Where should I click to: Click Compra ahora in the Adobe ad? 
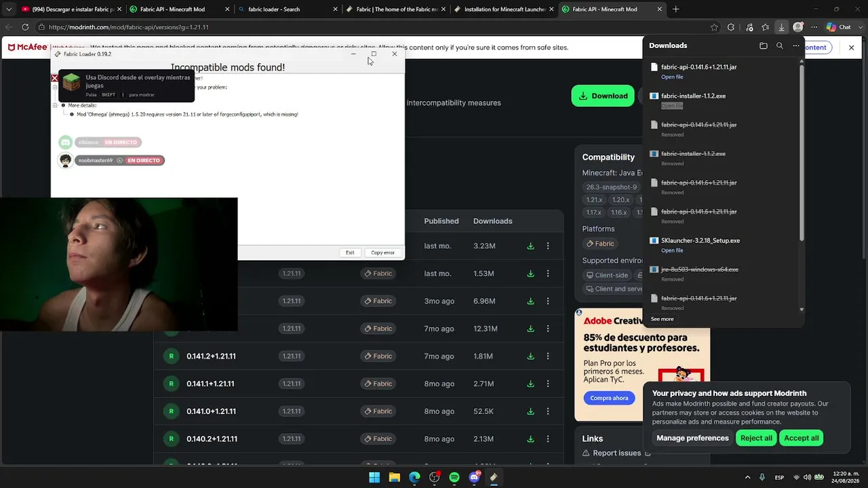[x=609, y=398]
